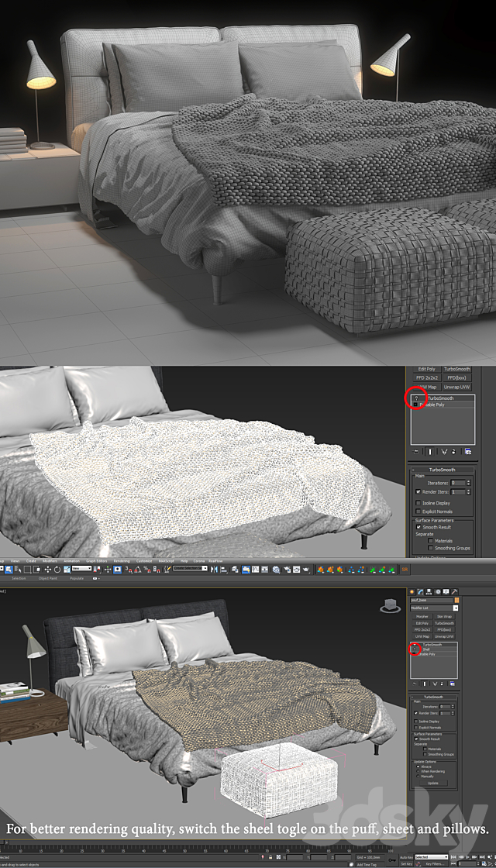
Task: Click the Mirror tool in main toolbar
Action: click(x=214, y=569)
